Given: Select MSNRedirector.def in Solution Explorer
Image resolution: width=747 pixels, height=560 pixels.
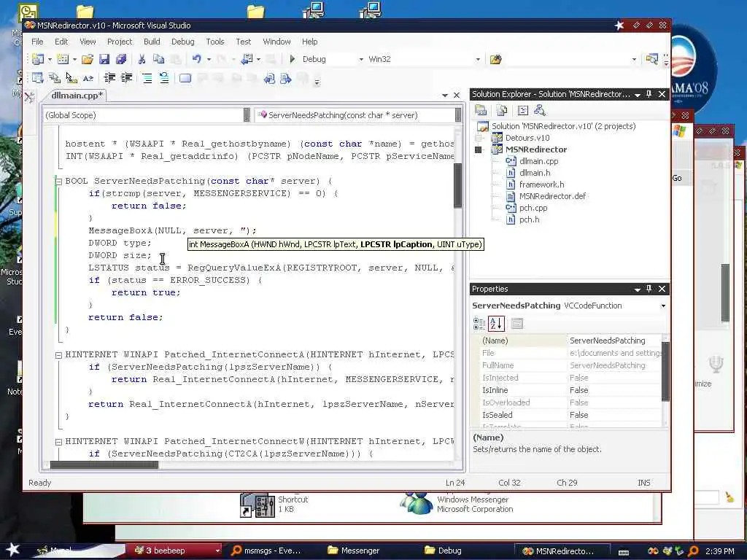Looking at the screenshot, I should (x=553, y=196).
